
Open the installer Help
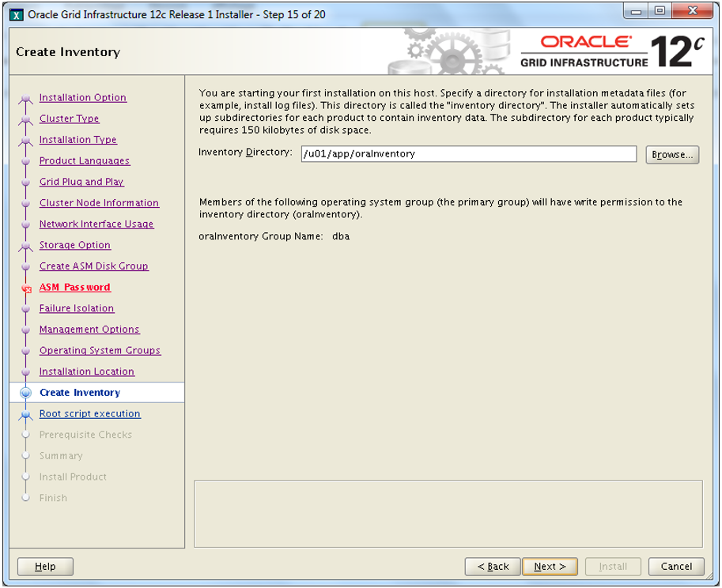(x=45, y=567)
